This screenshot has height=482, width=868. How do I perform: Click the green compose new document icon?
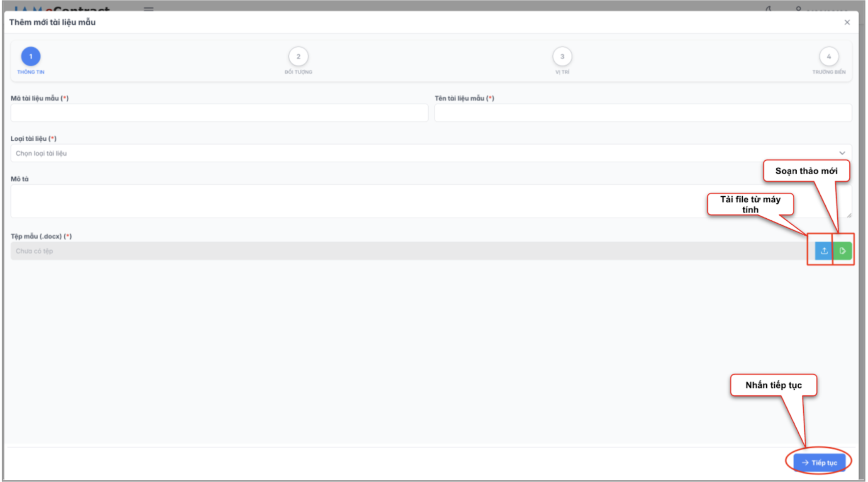842,251
